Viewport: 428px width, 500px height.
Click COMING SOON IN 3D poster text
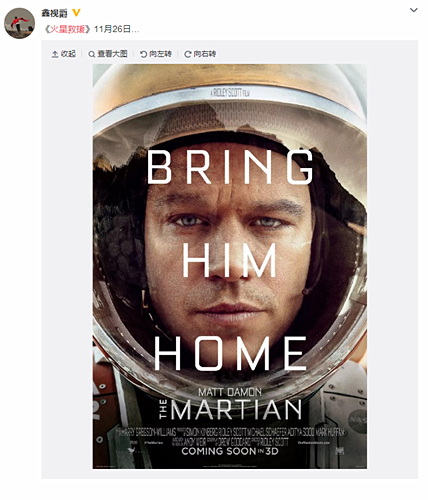pos(230,451)
